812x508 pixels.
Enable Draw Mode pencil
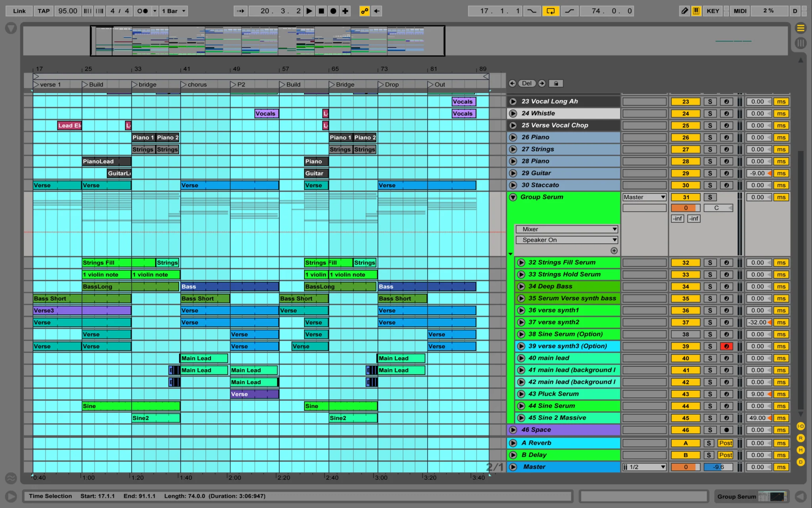[684, 11]
